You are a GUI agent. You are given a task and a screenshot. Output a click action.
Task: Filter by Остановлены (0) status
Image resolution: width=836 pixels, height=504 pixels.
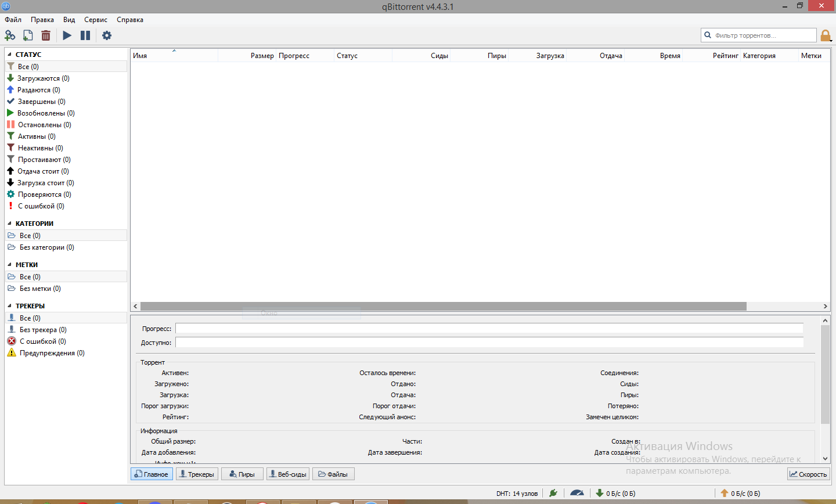(x=66, y=125)
